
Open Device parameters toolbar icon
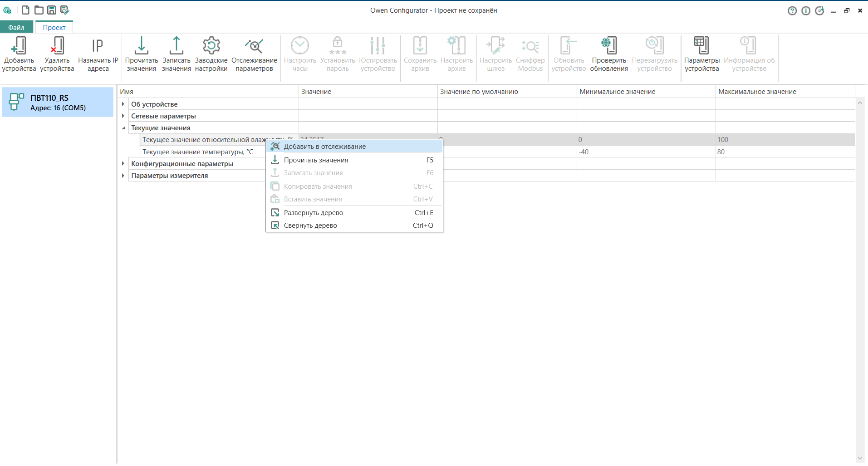(701, 46)
